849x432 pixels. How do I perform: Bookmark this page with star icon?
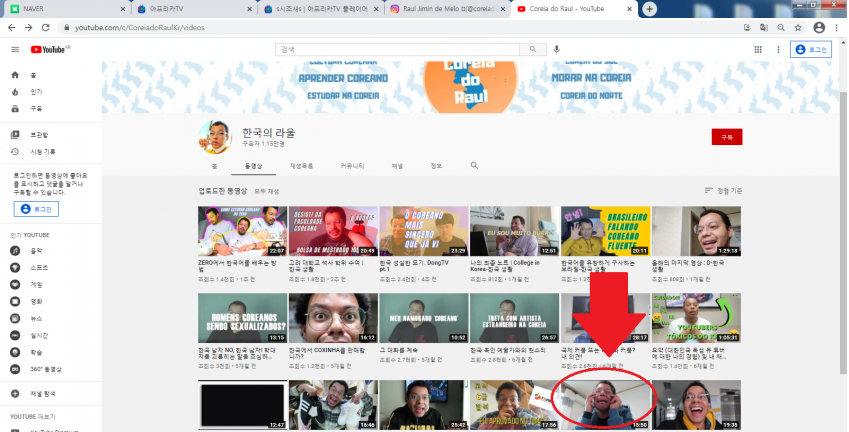[798, 28]
